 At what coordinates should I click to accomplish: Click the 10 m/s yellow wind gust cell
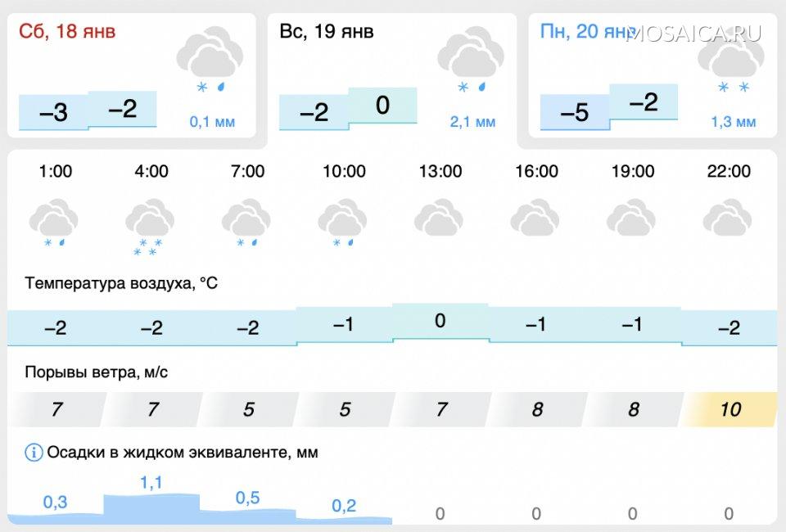tap(730, 409)
